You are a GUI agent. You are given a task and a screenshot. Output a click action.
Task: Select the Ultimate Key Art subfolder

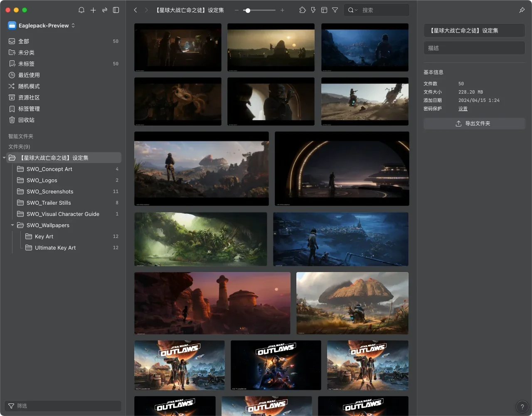pos(63,248)
